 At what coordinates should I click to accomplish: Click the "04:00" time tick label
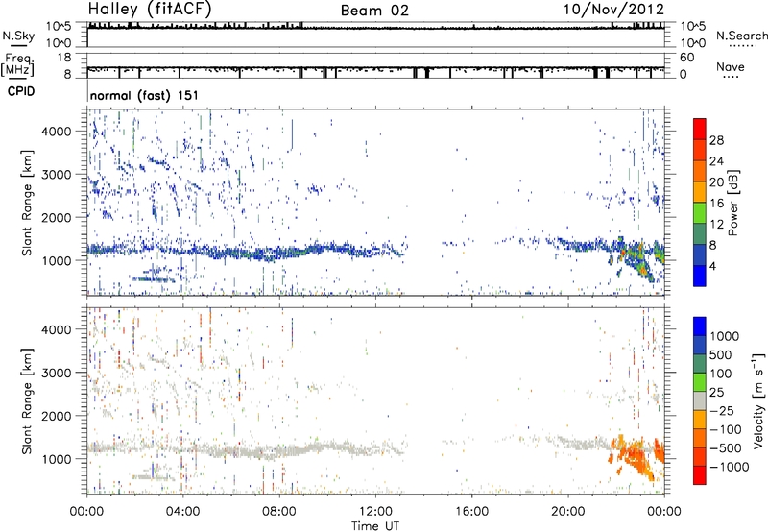click(x=182, y=512)
